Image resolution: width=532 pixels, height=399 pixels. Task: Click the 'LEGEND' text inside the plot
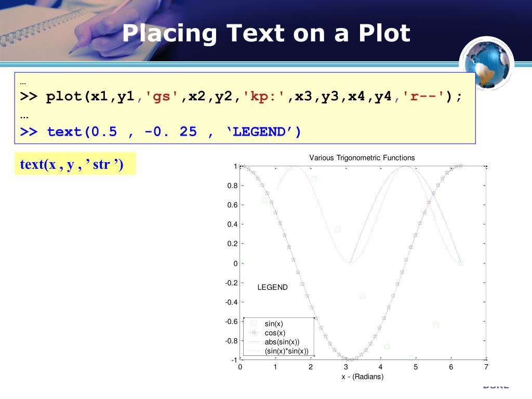[x=272, y=287]
